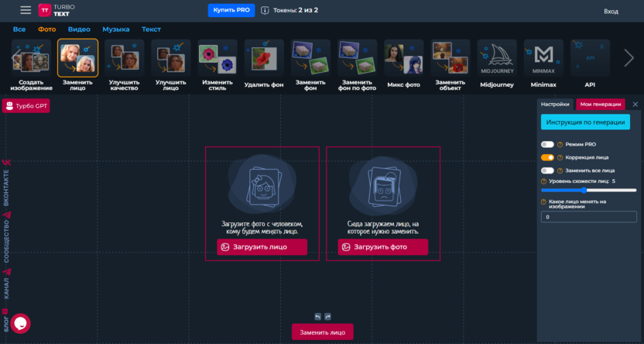This screenshot has width=644, height=344.
Task: Collapse the settings panel with X
Action: (x=635, y=105)
